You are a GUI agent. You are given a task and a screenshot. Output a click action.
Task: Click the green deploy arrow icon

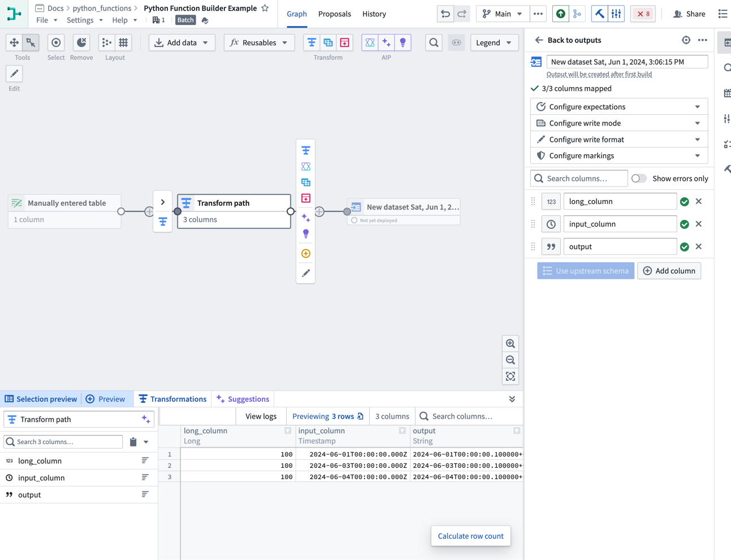coord(560,14)
